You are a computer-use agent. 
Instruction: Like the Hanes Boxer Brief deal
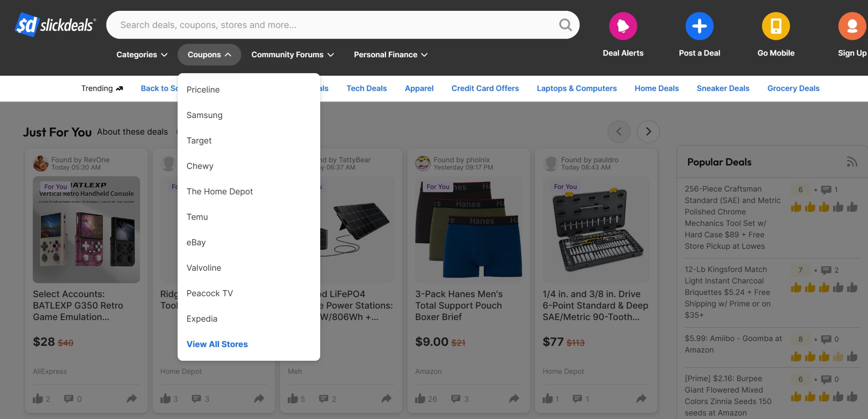[x=420, y=399]
